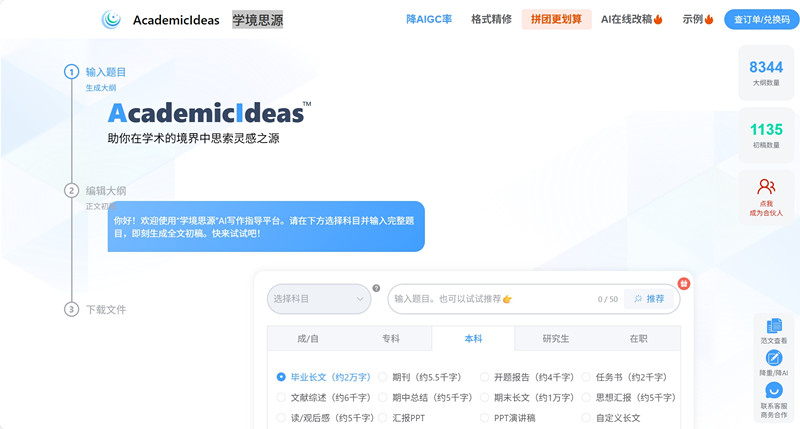Click the question-mark help icon beside subject dropdown
The image size is (800, 429).
pyautogui.click(x=376, y=288)
